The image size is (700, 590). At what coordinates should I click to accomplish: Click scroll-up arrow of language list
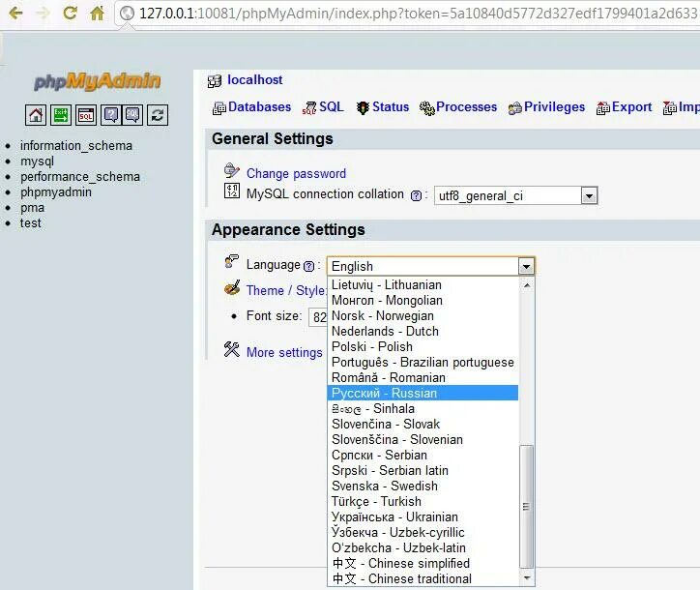(x=527, y=285)
